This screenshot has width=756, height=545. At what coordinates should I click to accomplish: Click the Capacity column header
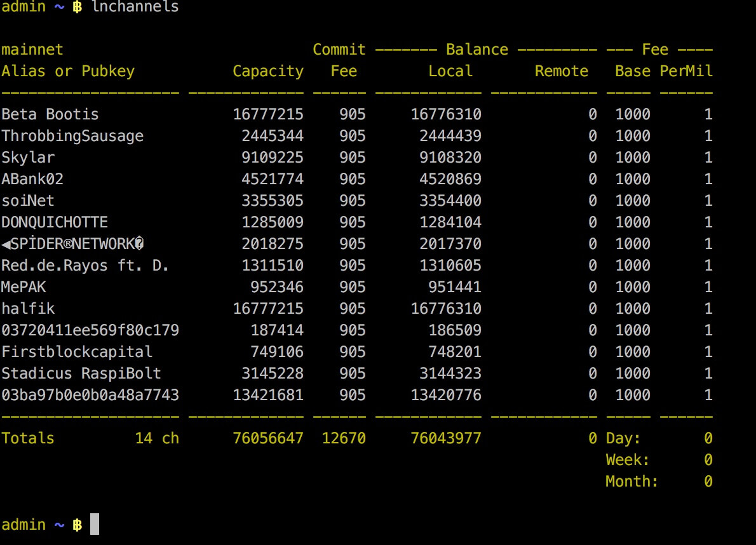[x=267, y=71]
